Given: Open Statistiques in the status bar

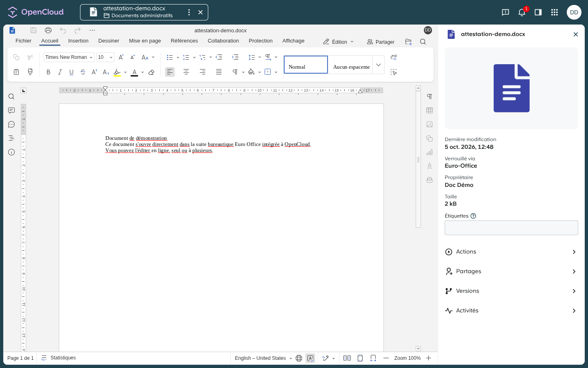Looking at the screenshot, I should (x=59, y=358).
